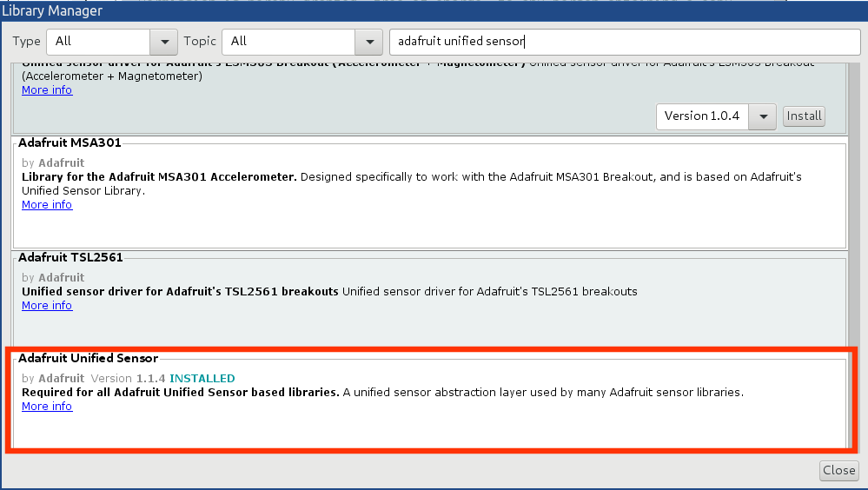Open More info link under Adafruit MSA301
The image size is (868, 490).
point(47,205)
